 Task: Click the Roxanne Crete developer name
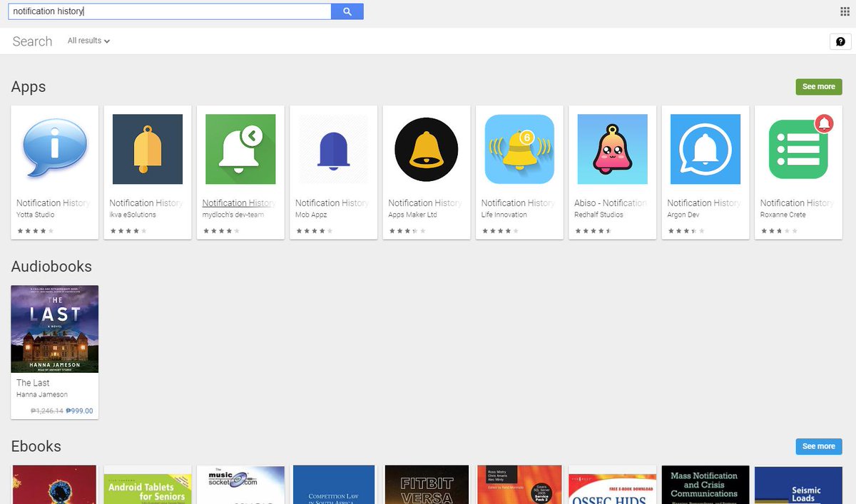783,215
